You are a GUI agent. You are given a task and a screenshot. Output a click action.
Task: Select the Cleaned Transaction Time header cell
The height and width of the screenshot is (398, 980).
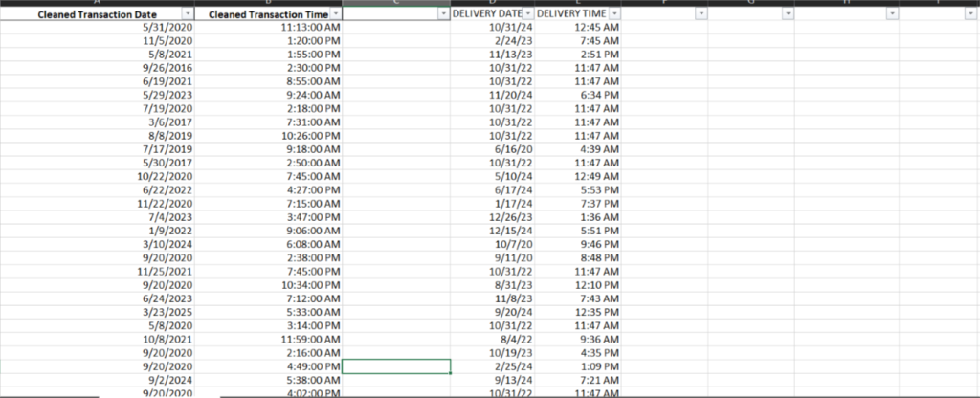268,13
